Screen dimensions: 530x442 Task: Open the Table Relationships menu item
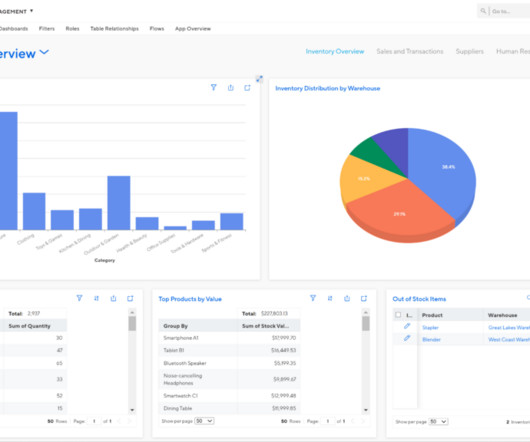(x=114, y=29)
